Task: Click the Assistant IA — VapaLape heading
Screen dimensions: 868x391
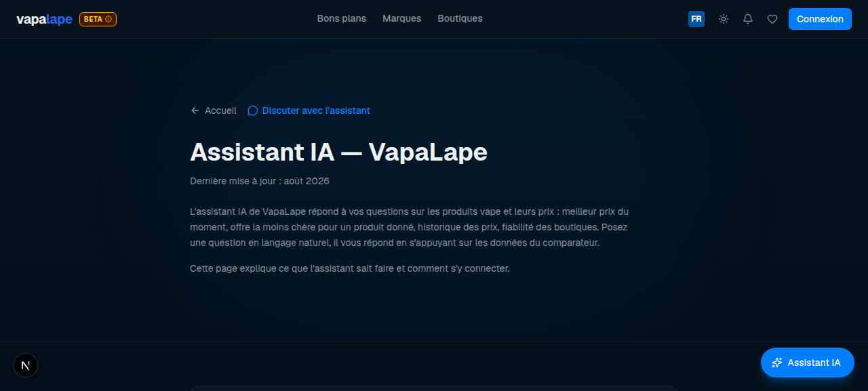Action: [338, 152]
